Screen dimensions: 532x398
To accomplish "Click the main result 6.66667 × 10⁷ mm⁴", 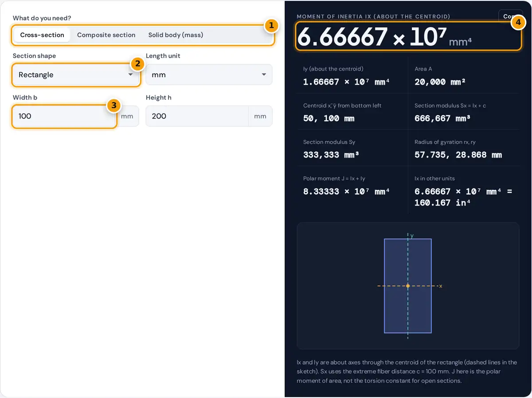I will (384, 37).
